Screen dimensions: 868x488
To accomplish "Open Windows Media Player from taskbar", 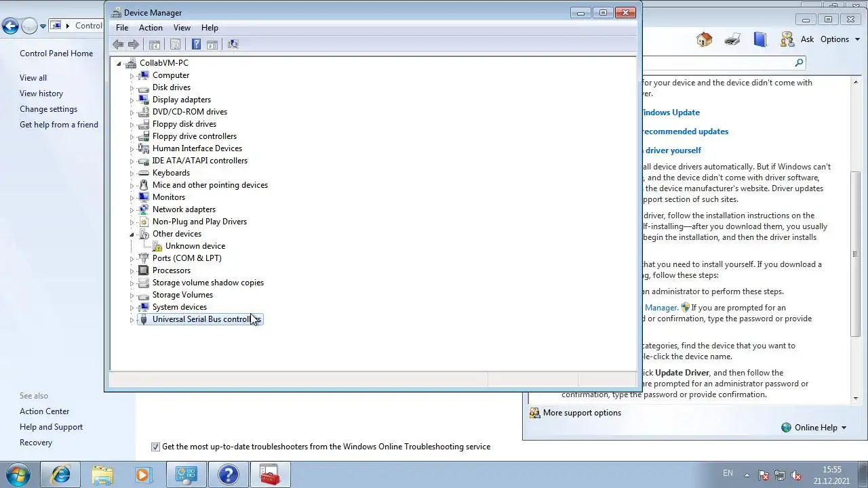I will (x=142, y=474).
